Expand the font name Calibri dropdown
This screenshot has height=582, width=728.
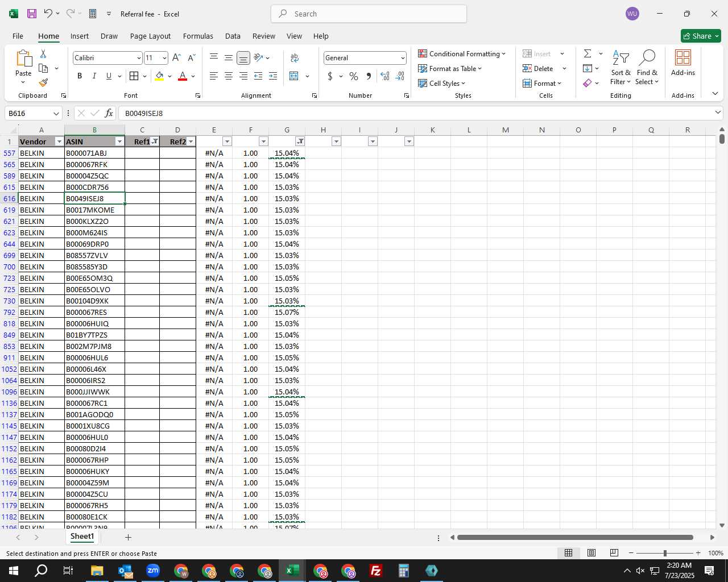pyautogui.click(x=138, y=58)
